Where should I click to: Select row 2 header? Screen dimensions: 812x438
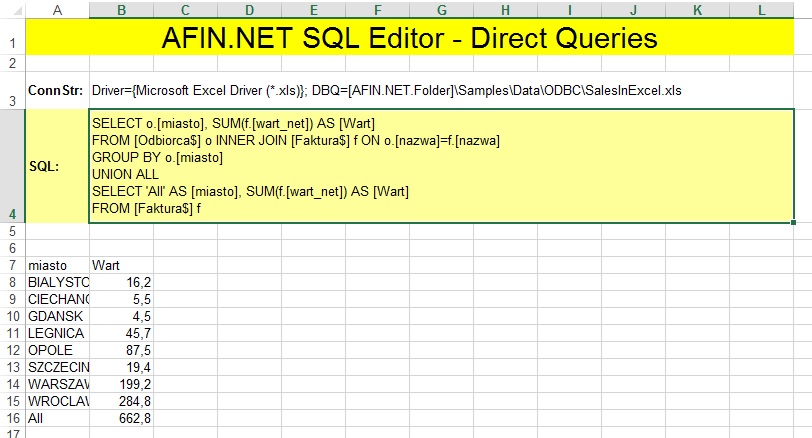13,63
